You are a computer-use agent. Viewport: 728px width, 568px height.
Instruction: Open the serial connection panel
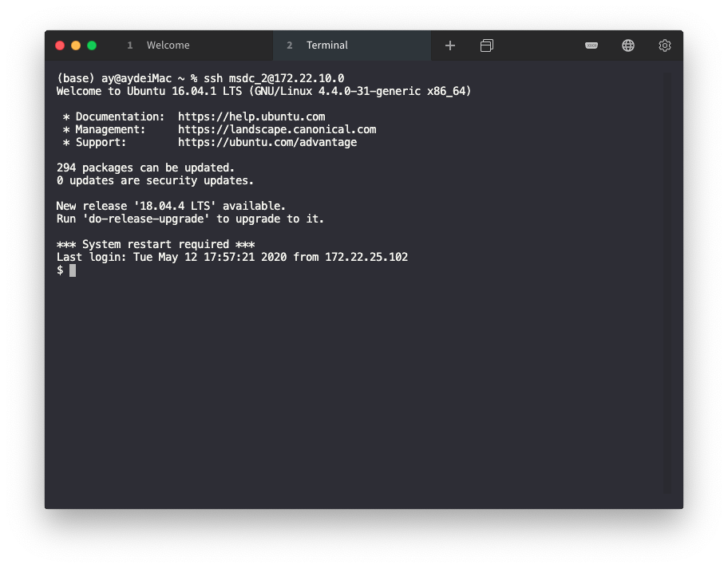591,45
